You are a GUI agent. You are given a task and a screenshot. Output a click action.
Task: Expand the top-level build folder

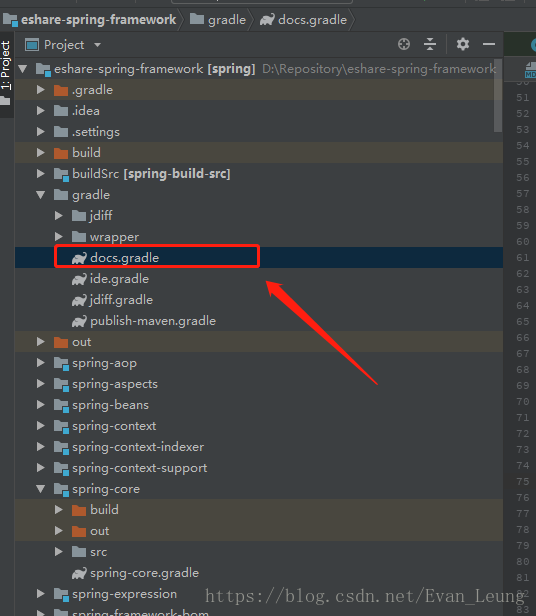40,152
